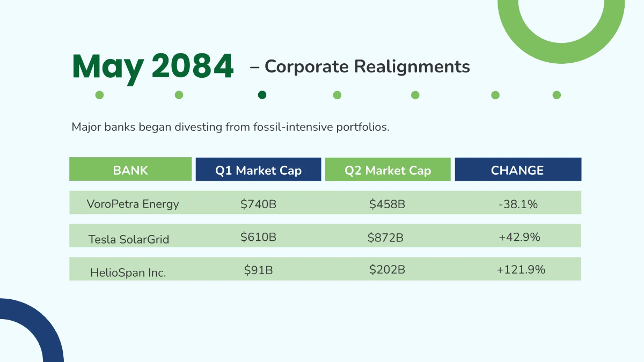Select the Corporate Realignments subtitle

pos(367,67)
